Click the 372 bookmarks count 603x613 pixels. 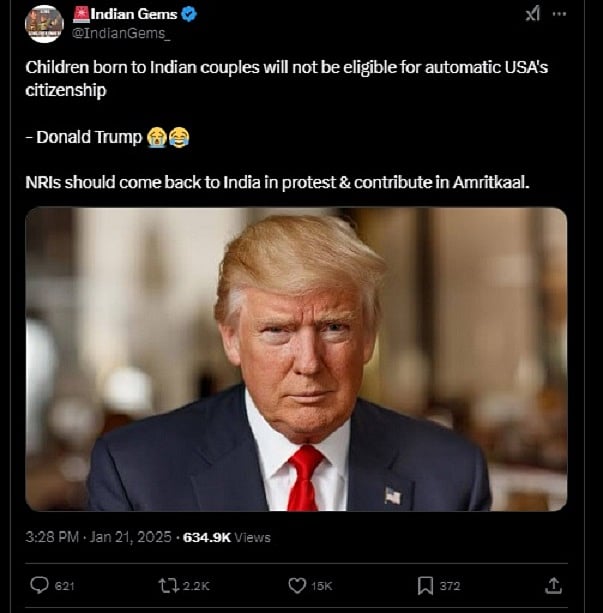pos(449,586)
